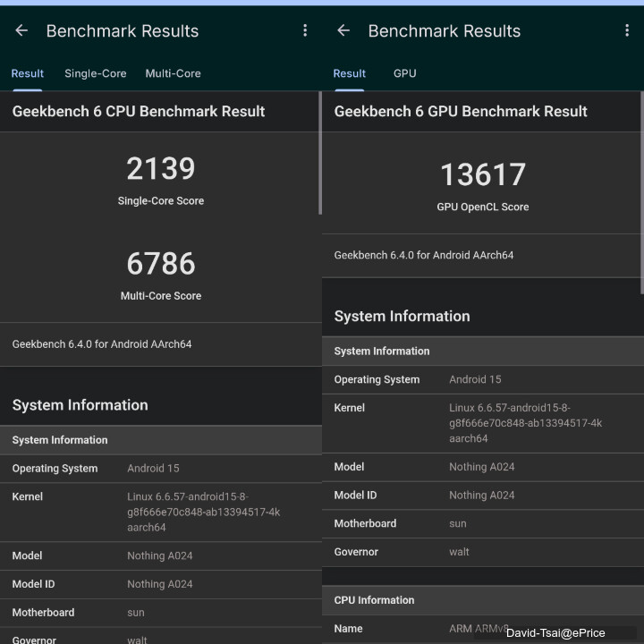Click Kernel value in CPU screen
The image size is (644, 644).
(x=204, y=513)
